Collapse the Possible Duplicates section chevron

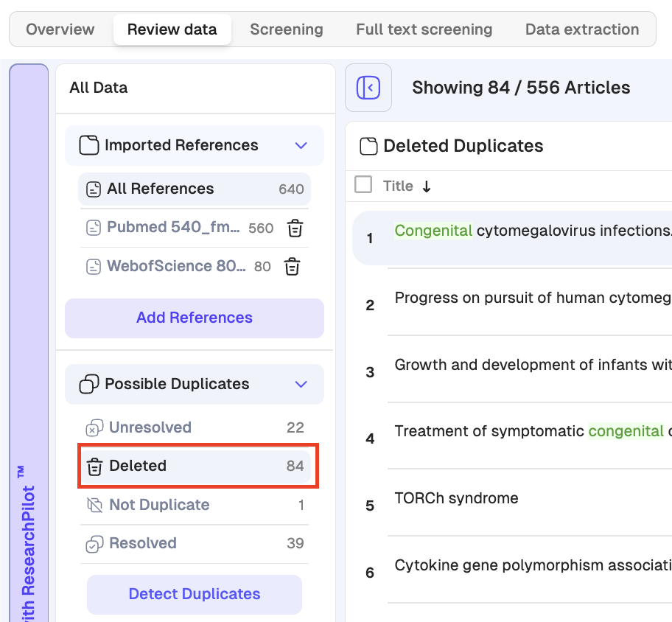coord(301,384)
